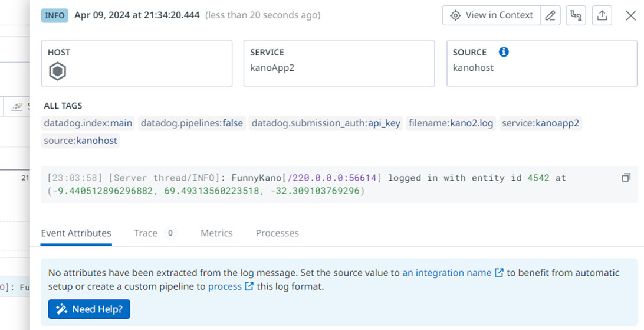This screenshot has width=644, height=330.
Task: Open the share export icon
Action: pyautogui.click(x=602, y=15)
